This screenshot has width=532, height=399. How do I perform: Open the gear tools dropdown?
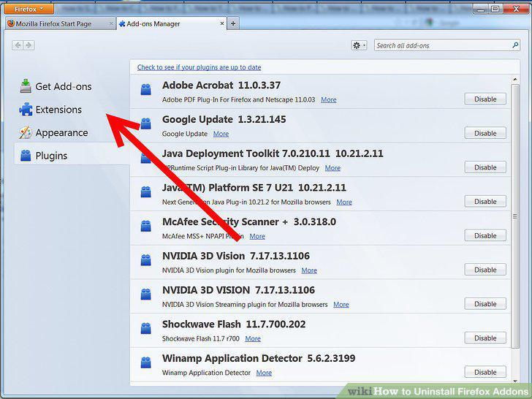tap(359, 45)
